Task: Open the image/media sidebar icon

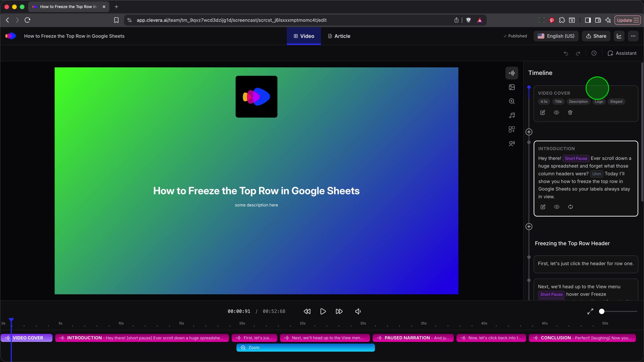Action: 512,87
